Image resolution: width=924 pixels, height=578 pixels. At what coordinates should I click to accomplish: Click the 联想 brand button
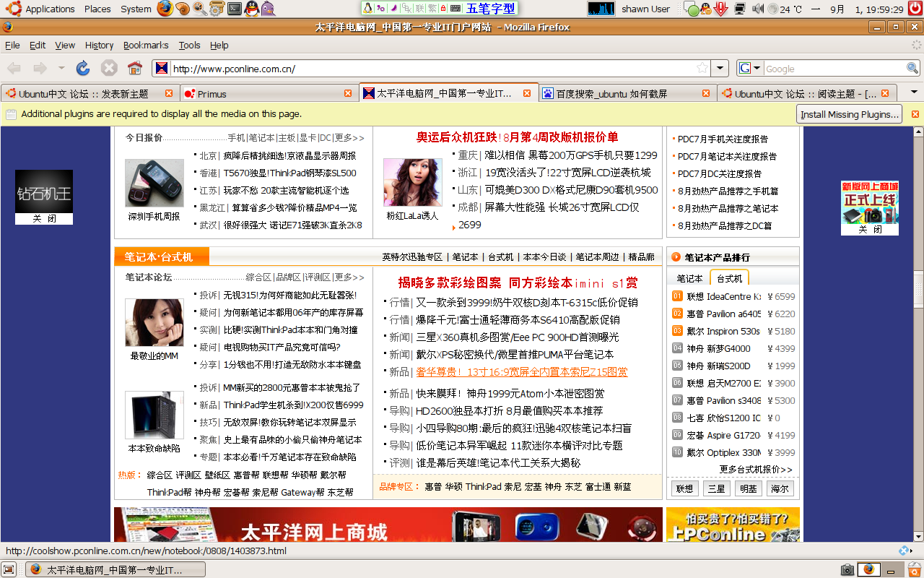click(x=684, y=488)
